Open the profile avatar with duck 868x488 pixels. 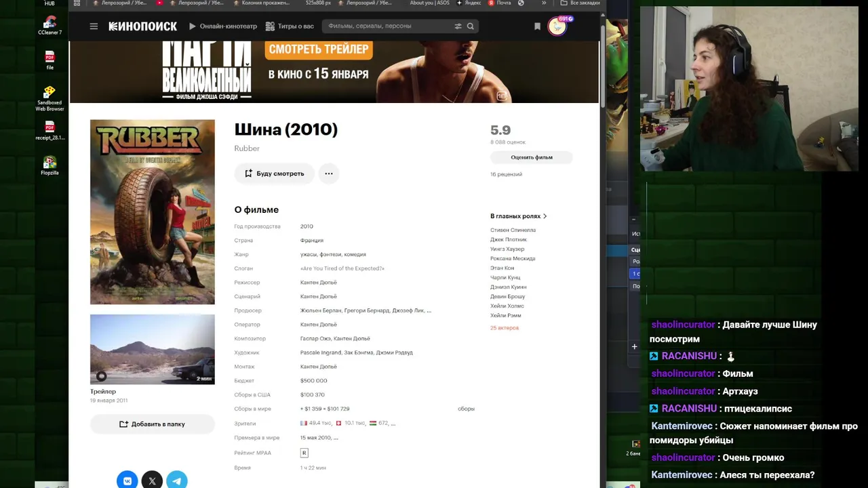coord(557,26)
